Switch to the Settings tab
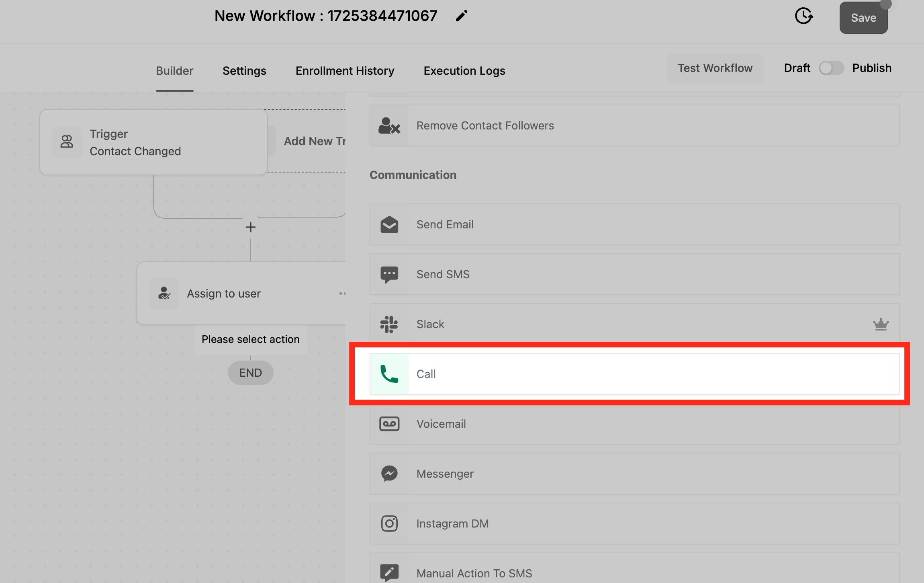This screenshot has height=583, width=924. point(244,71)
